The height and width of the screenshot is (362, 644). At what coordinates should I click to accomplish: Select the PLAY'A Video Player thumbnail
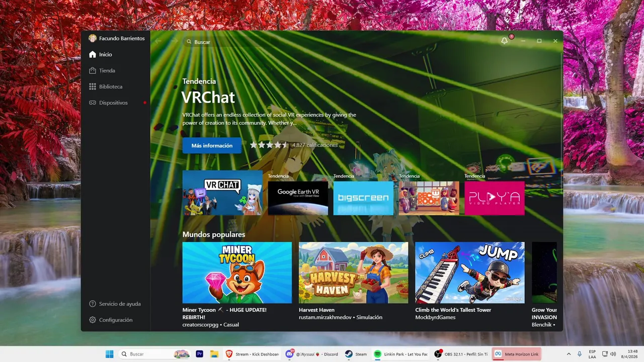coord(495,198)
